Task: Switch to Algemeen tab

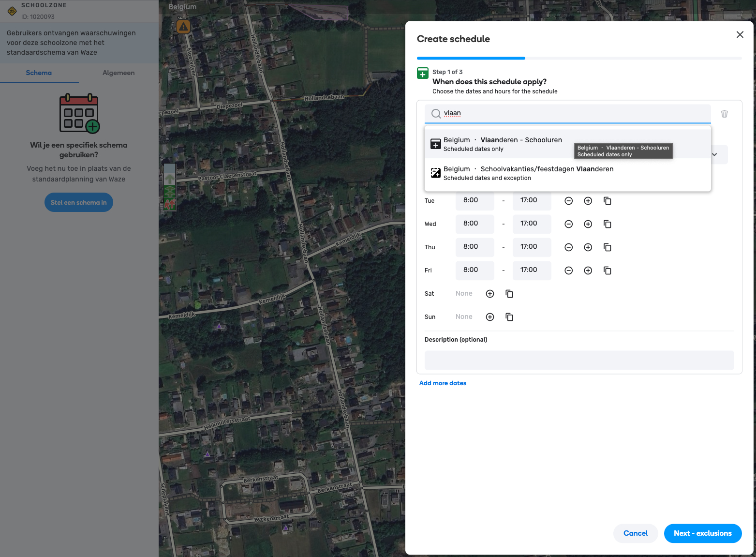Action: pyautogui.click(x=119, y=73)
